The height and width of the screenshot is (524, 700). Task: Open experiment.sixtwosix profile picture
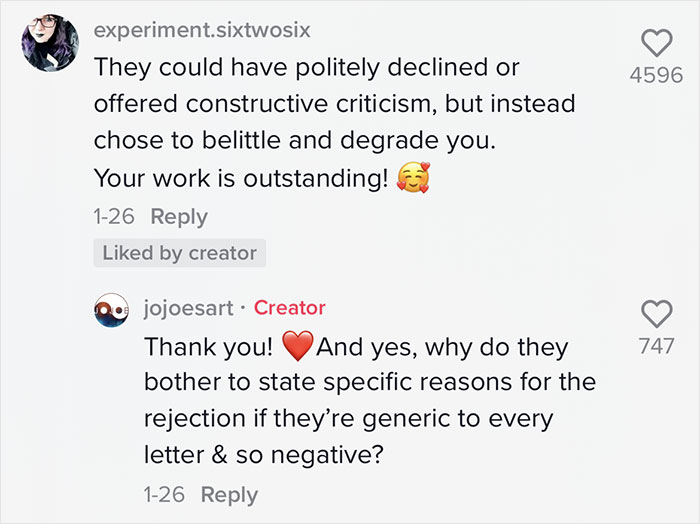49,43
